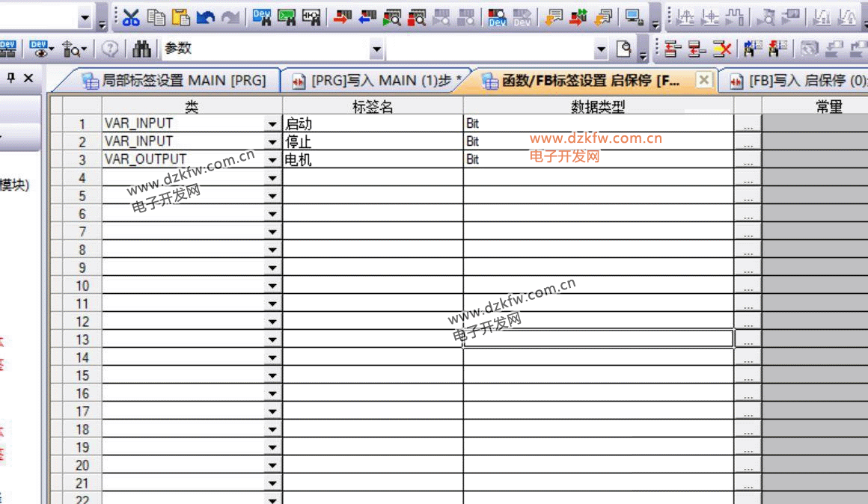Screen dimensions: 868x504
Task: Open the 参数 combo box dropdown
Action: [x=376, y=49]
